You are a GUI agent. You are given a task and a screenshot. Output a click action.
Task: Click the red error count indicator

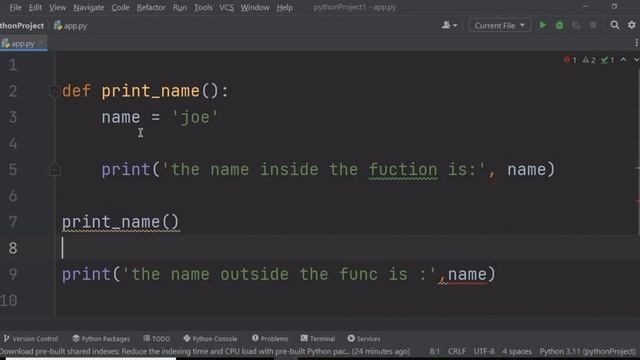570,60
